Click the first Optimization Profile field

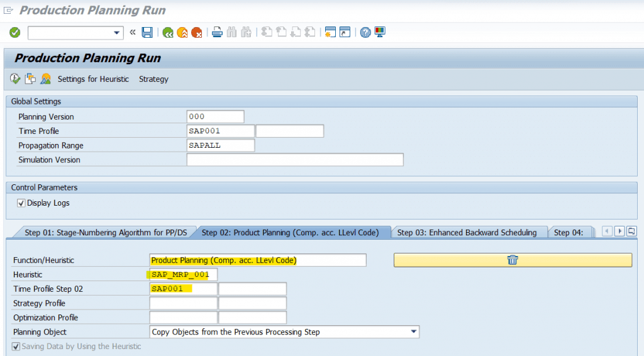(x=183, y=318)
